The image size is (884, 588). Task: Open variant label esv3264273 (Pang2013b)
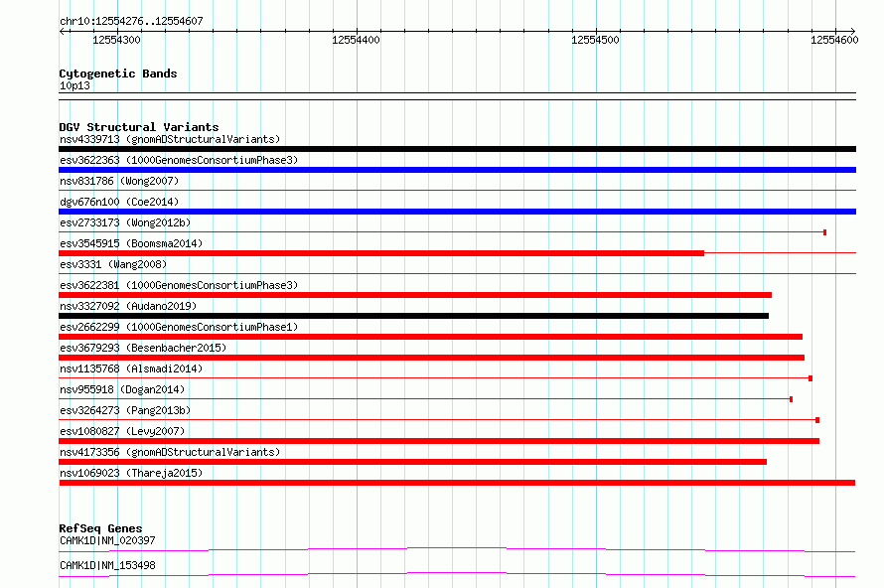coord(125,410)
